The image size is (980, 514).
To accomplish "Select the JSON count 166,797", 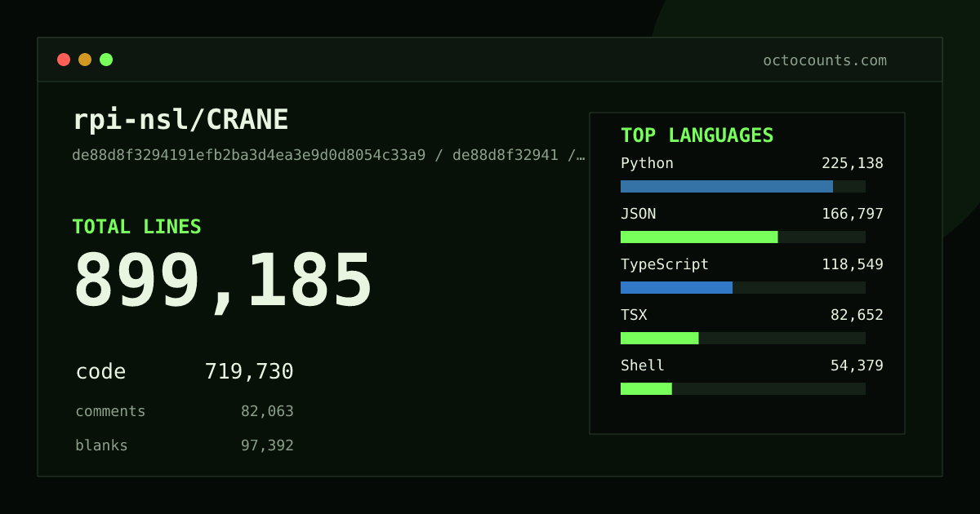I will pos(853,214).
